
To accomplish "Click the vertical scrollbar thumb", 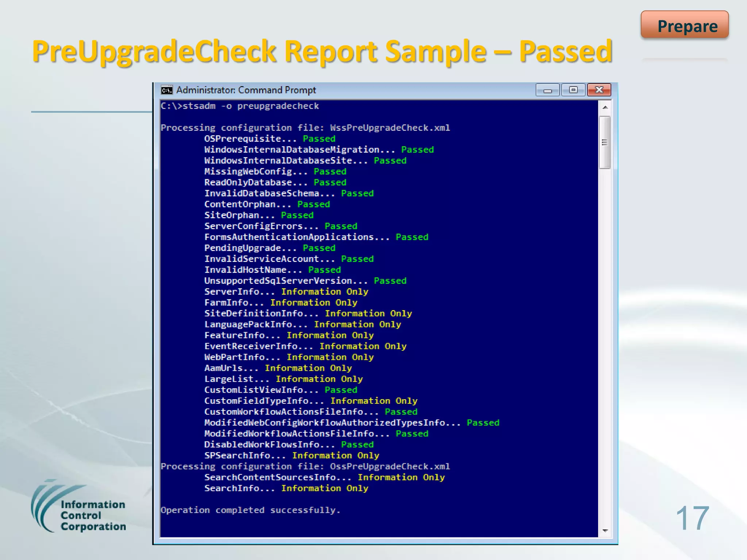I will (x=605, y=142).
